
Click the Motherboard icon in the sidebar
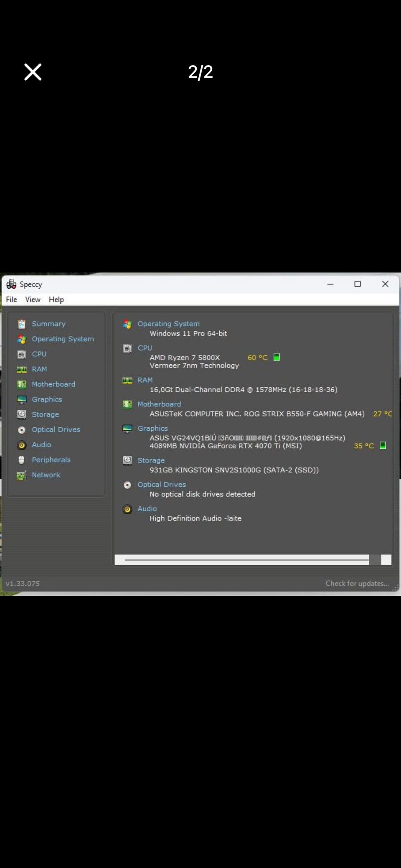point(22,384)
